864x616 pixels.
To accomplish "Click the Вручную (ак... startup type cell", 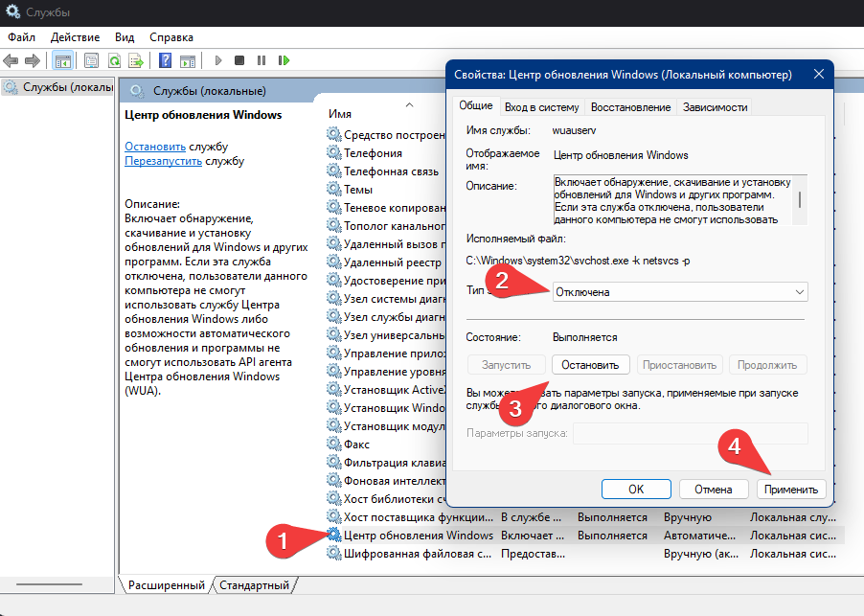I will tap(701, 554).
